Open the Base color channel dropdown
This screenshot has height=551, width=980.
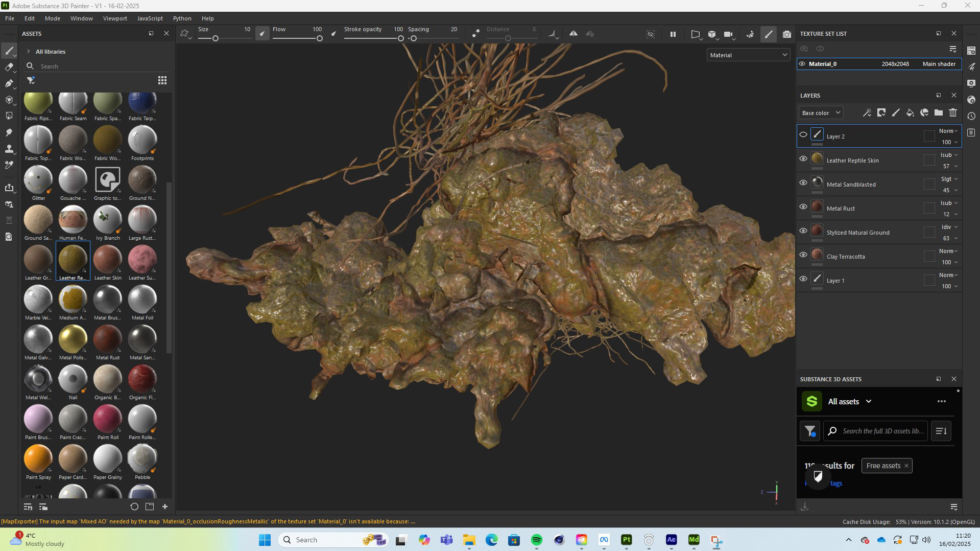[820, 113]
